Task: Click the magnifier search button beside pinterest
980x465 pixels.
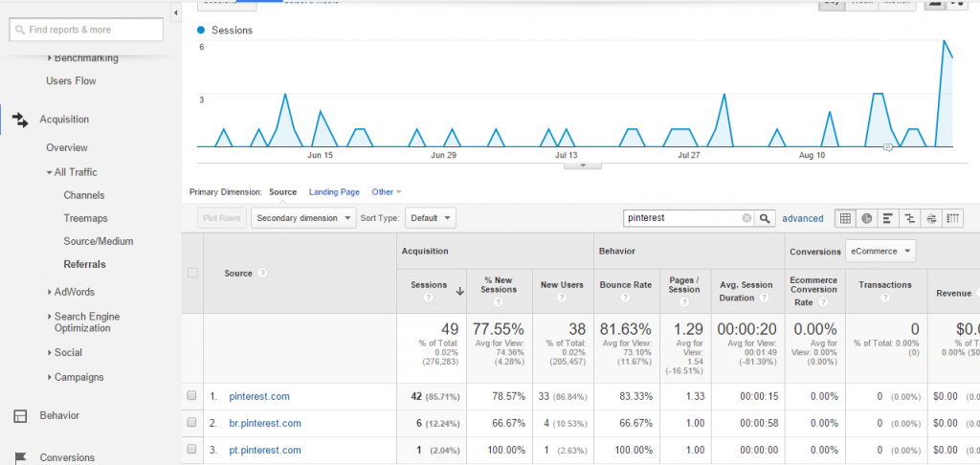Action: [765, 218]
